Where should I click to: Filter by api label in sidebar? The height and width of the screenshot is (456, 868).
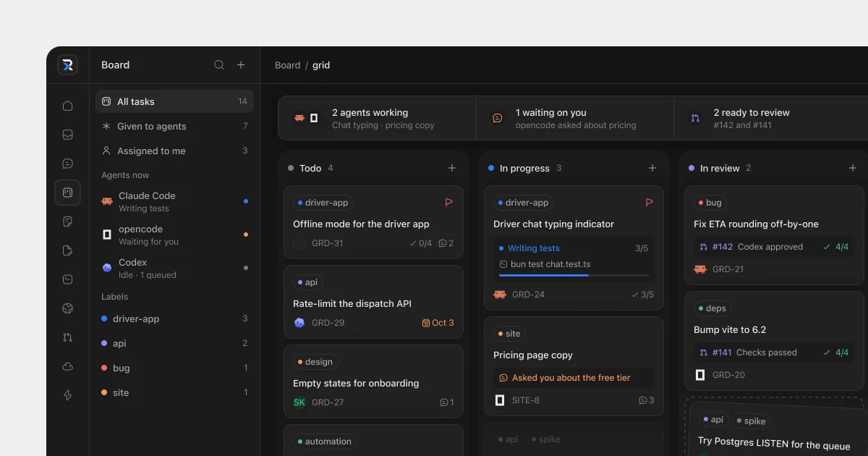click(x=174, y=343)
